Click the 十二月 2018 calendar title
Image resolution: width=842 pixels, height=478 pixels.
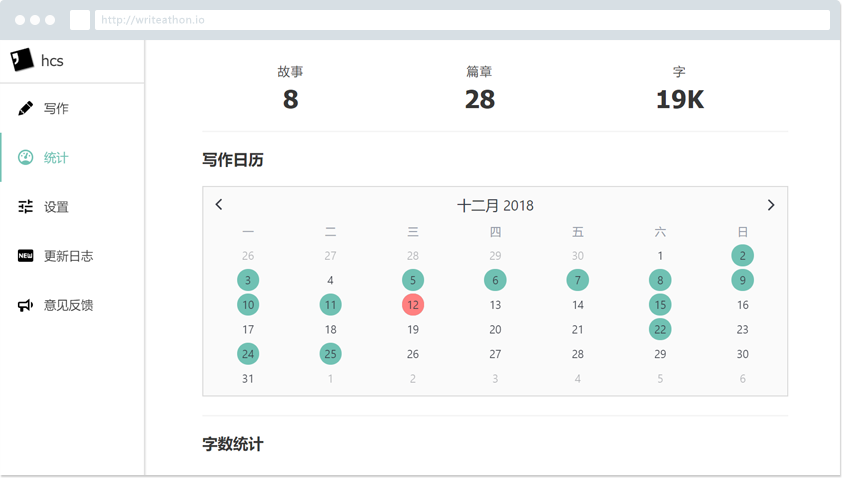click(x=495, y=206)
